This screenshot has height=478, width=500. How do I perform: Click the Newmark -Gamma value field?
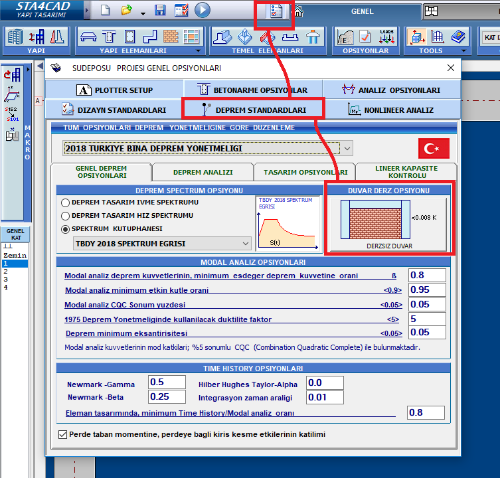coord(167,382)
